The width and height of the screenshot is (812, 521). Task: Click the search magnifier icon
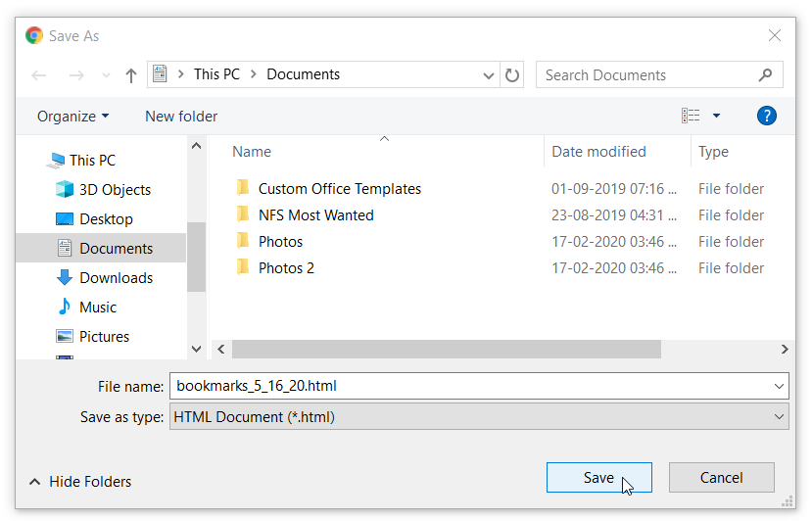[x=765, y=75]
